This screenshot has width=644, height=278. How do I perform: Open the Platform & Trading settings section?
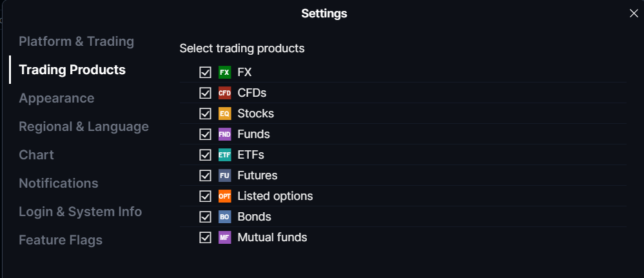click(77, 41)
